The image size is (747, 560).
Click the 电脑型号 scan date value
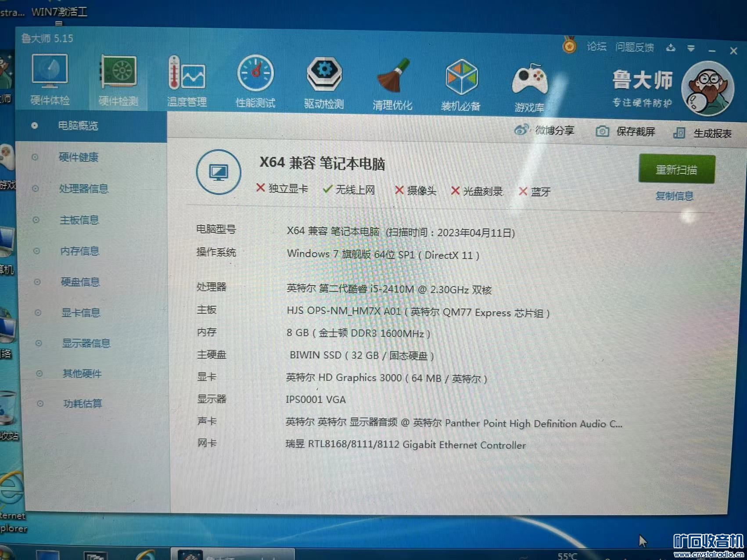tap(401, 232)
